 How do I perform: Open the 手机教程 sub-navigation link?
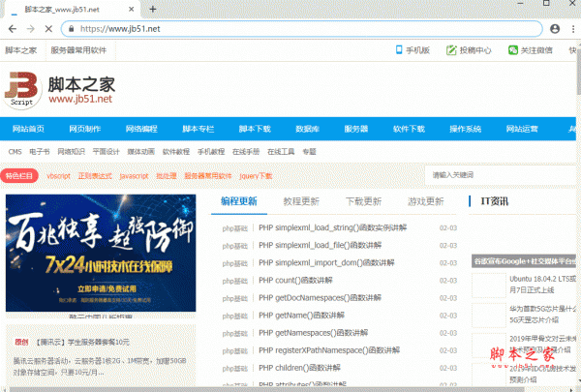[211, 152]
